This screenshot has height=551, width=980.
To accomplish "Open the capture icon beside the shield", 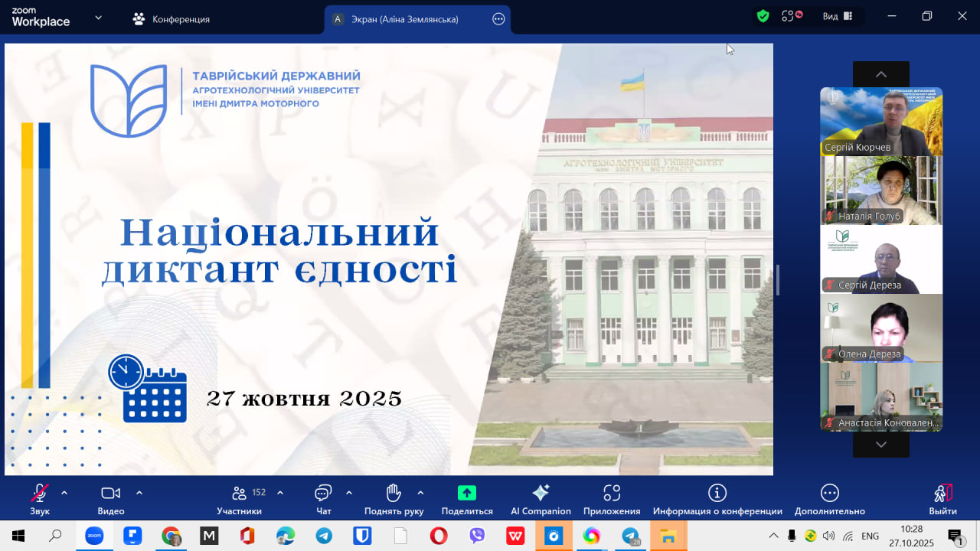I will [792, 16].
